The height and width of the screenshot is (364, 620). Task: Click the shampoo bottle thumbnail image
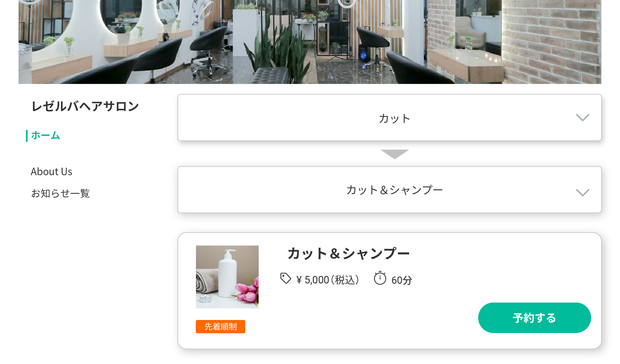coord(227,277)
